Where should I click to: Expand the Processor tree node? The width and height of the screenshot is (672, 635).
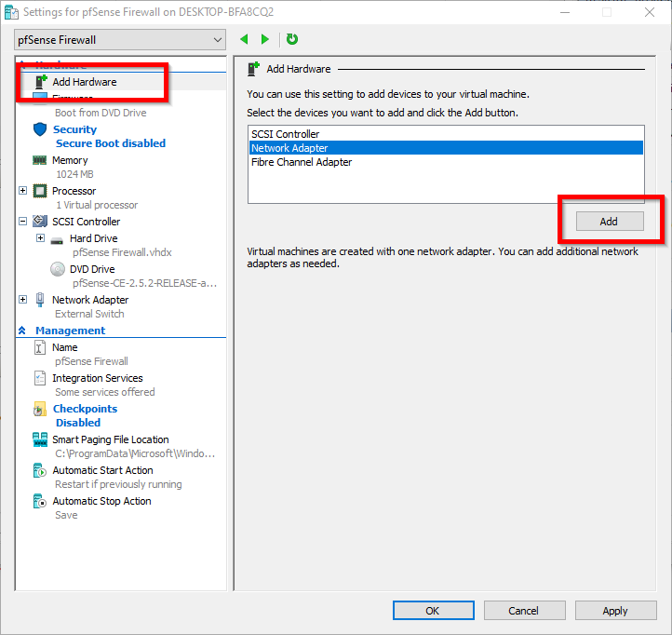click(x=23, y=191)
